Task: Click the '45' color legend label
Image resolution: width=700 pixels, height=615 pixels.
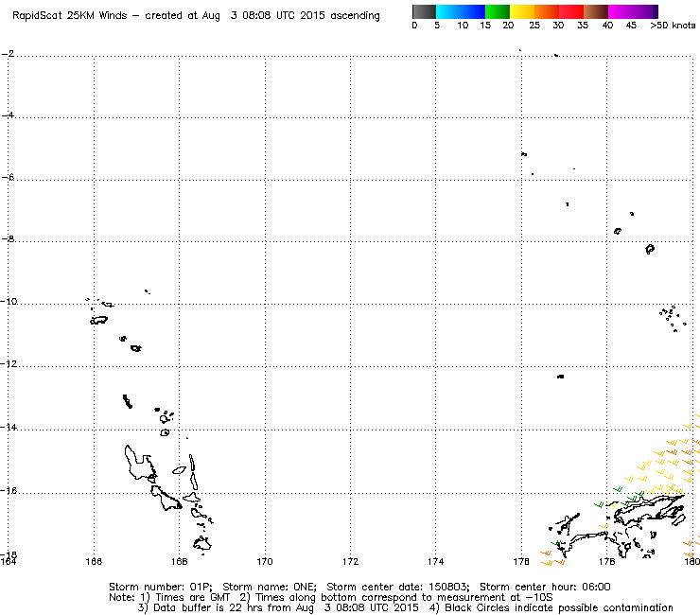Action: tap(631, 26)
